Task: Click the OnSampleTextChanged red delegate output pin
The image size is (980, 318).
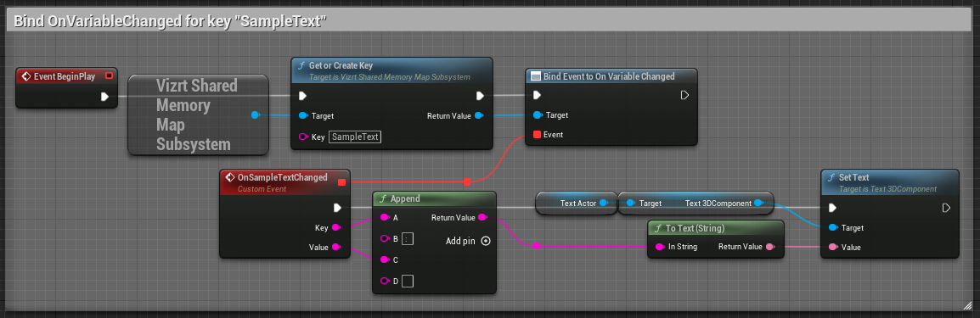Action: coord(341,182)
